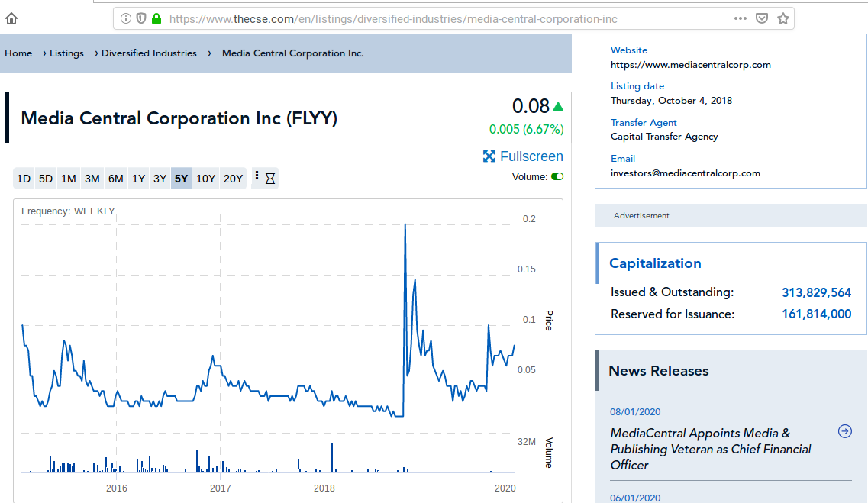Click the News Releases heading
This screenshot has width=868, height=503.
point(658,371)
